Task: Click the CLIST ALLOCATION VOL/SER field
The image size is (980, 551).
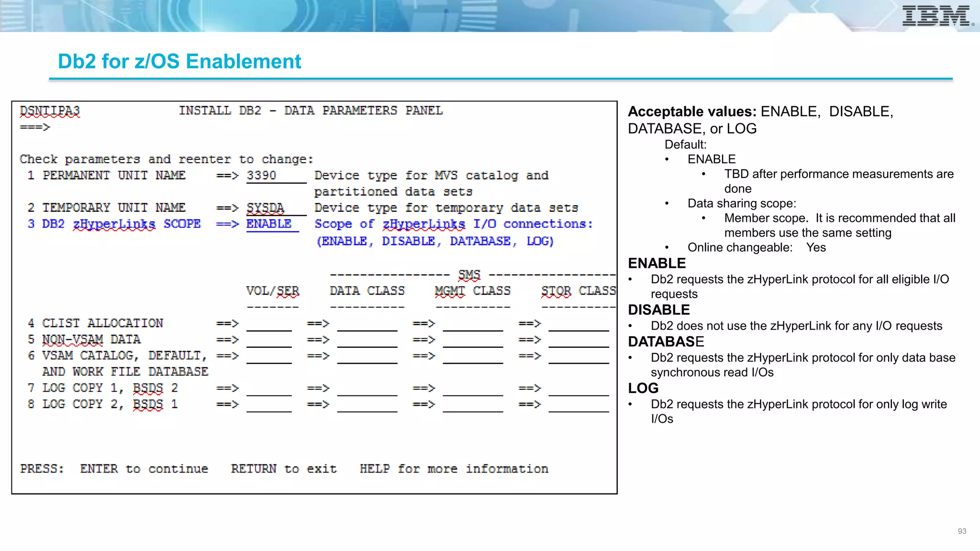Action: click(x=269, y=324)
